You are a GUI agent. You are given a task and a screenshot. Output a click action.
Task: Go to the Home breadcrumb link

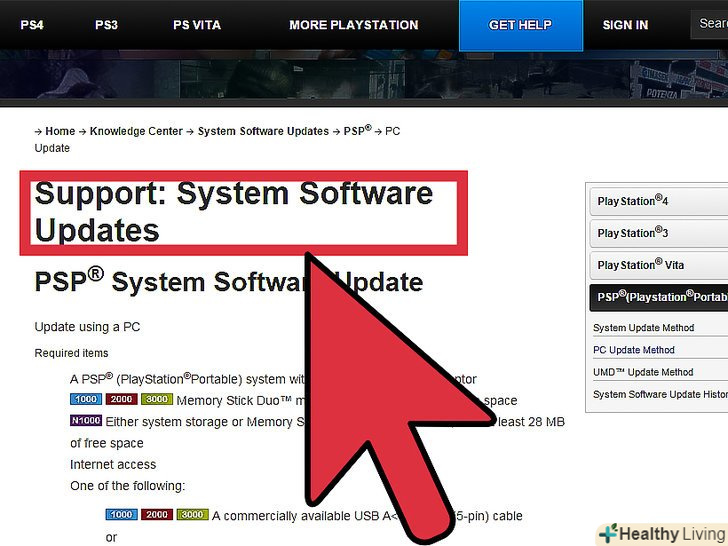(x=60, y=131)
